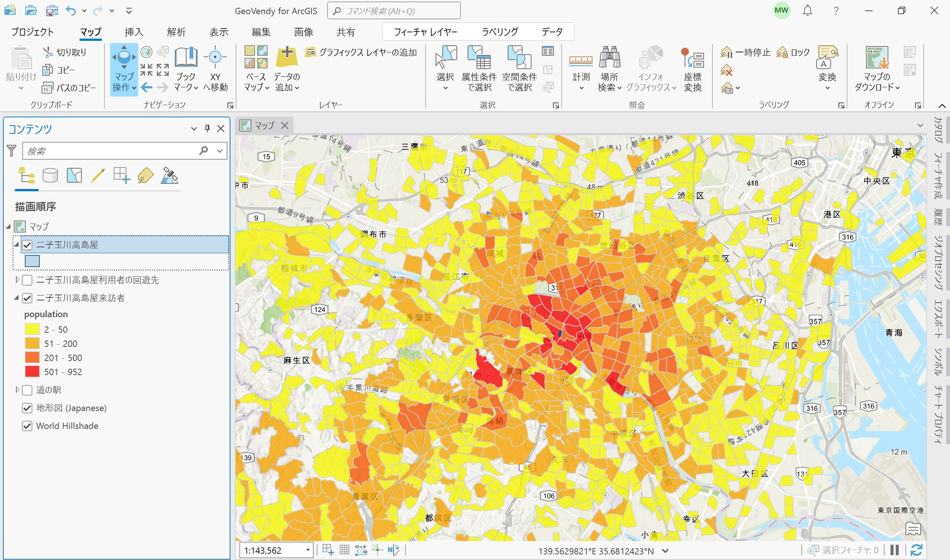Click the undo arrow icon
The width and height of the screenshot is (950, 560).
point(71,11)
